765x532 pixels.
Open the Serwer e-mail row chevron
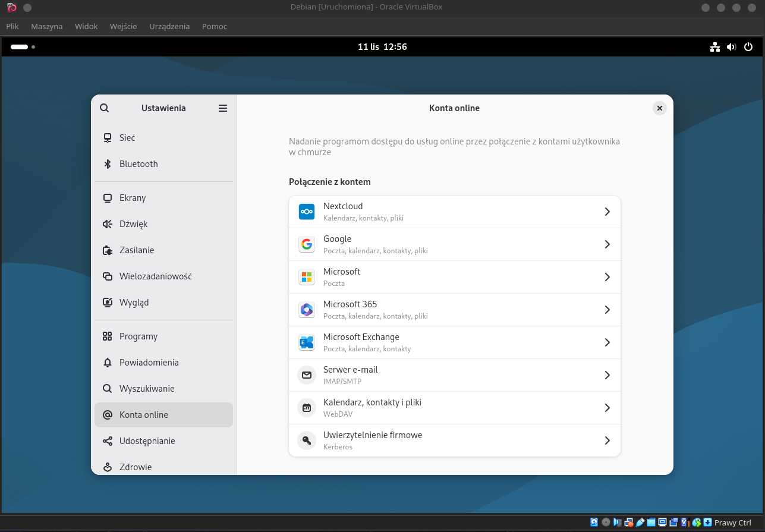(607, 375)
